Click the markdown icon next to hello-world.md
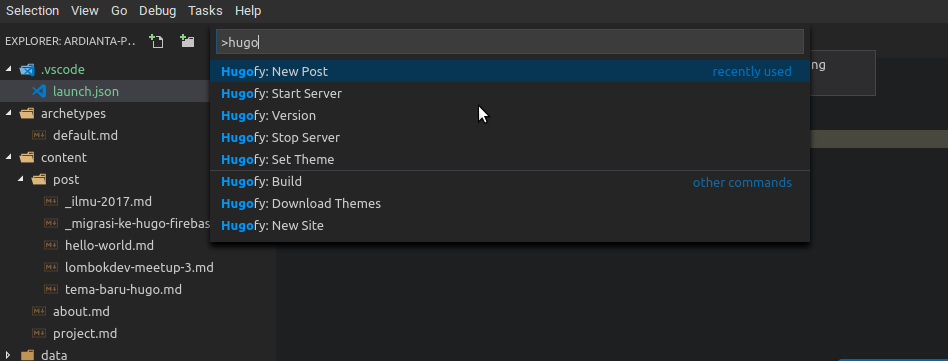The image size is (948, 361). 51,246
